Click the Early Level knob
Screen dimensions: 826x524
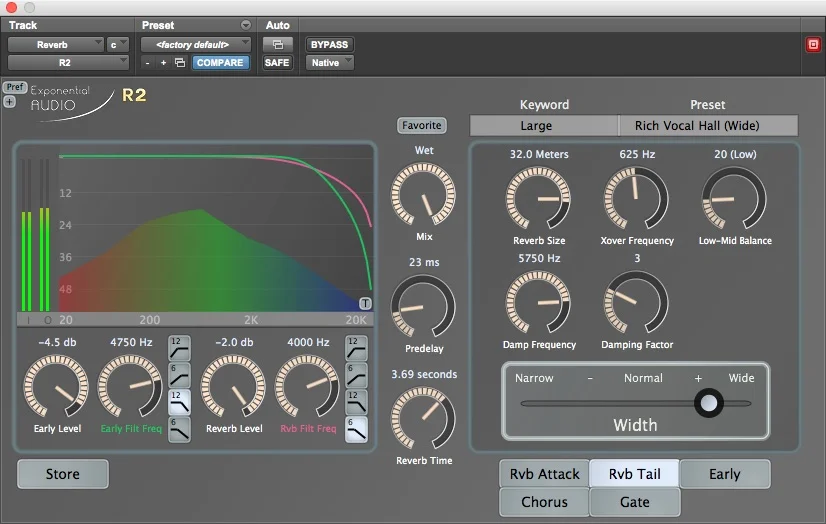point(56,387)
